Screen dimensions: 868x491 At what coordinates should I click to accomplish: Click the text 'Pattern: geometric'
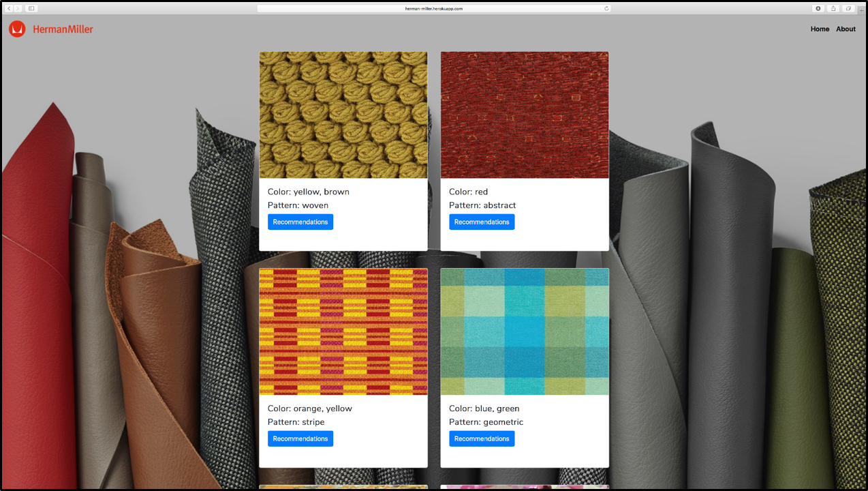[486, 422]
